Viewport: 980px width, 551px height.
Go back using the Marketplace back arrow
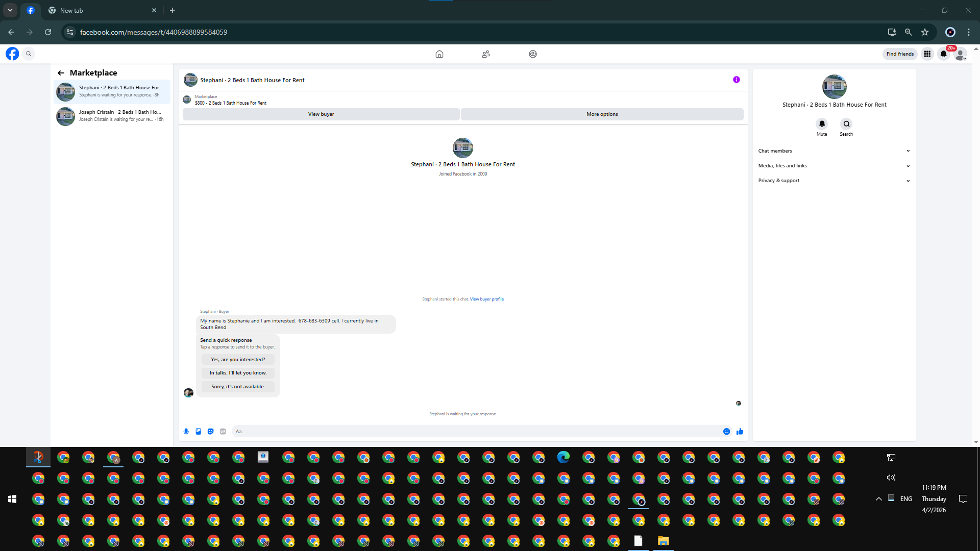tap(61, 73)
